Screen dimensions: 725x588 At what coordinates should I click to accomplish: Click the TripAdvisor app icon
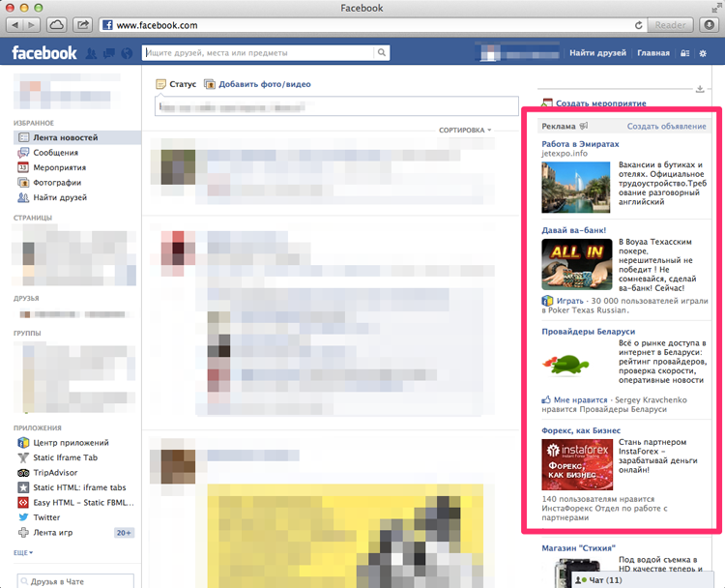tap(23, 472)
